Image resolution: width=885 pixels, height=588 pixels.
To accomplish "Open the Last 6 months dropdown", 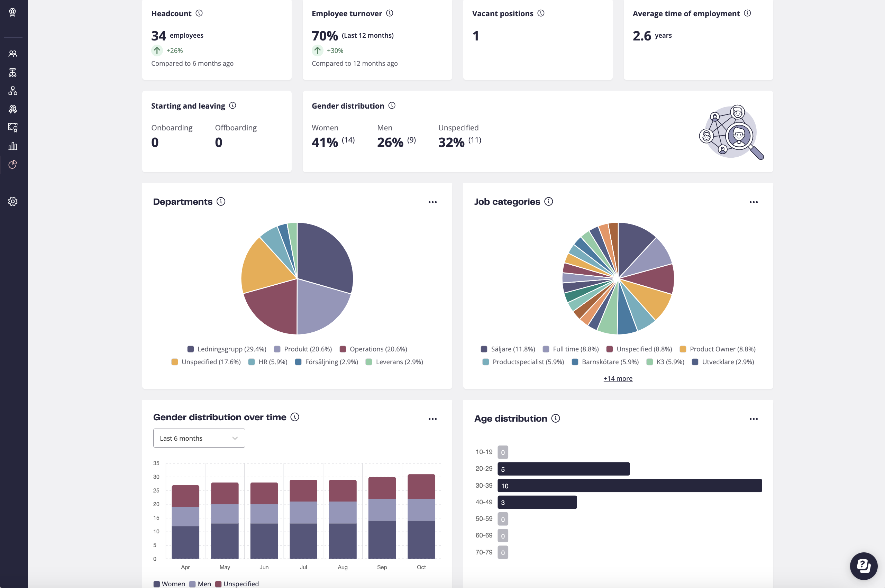I will coord(199,438).
